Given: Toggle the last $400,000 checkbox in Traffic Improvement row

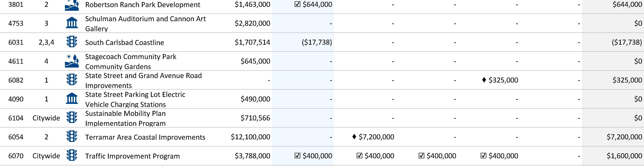Looking at the screenshot, I should 484,156.
